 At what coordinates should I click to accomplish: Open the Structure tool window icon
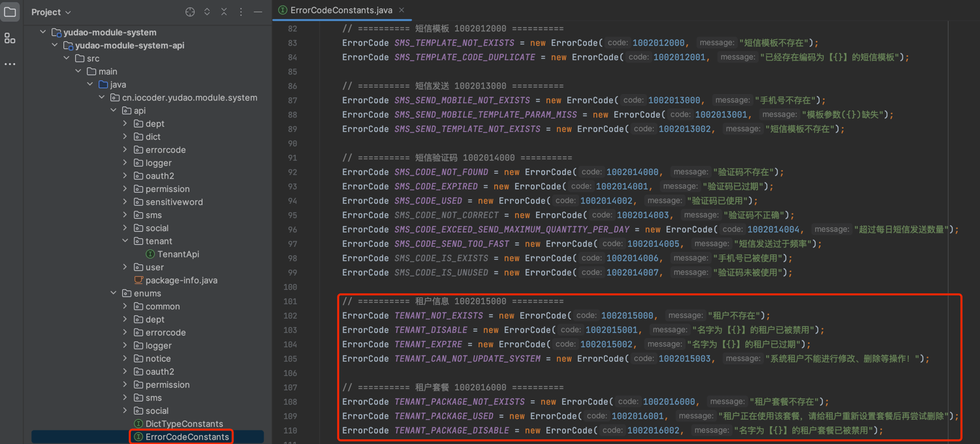pyautogui.click(x=10, y=39)
